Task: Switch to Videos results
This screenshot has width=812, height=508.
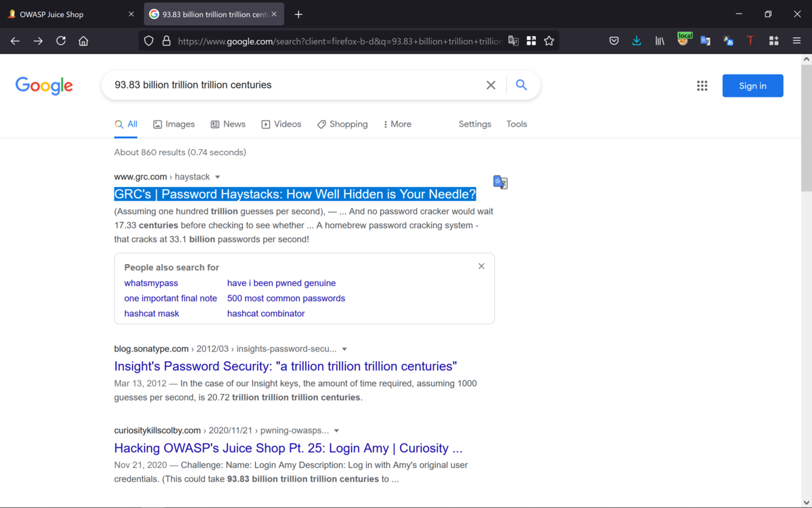Action: pos(281,124)
